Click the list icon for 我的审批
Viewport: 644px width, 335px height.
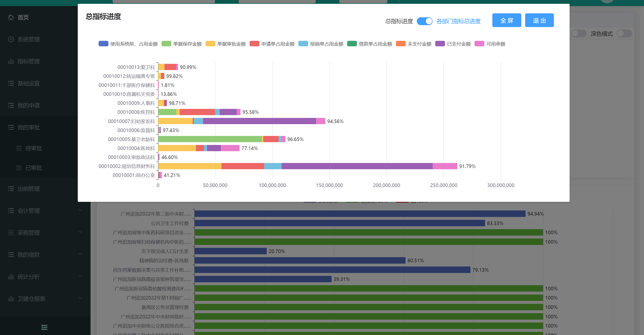(11, 127)
